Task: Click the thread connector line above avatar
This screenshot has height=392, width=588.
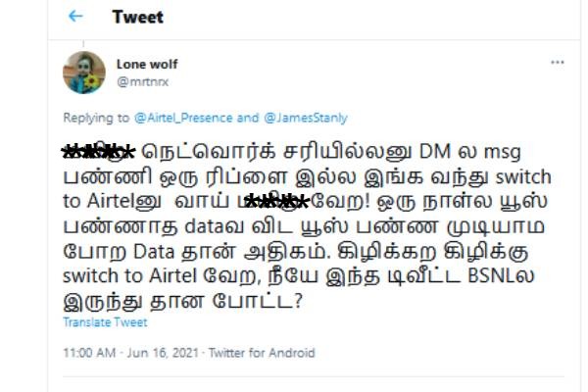Action: [x=83, y=43]
